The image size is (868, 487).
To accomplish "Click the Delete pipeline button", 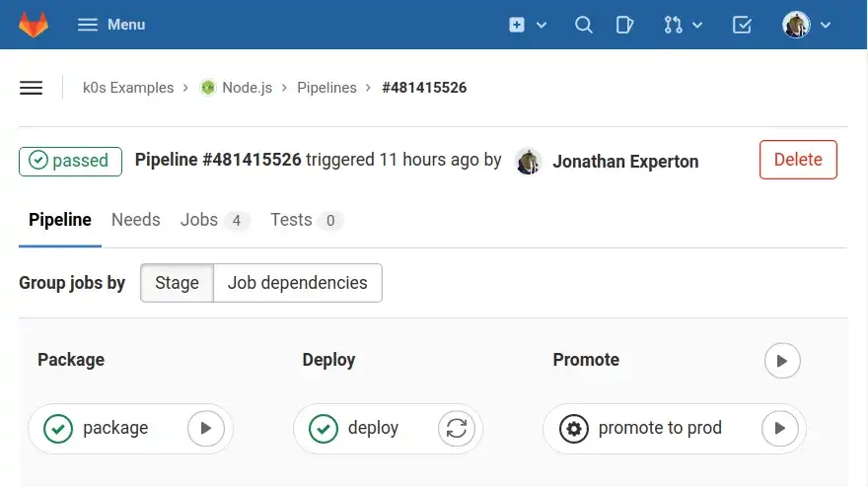I will click(798, 160).
